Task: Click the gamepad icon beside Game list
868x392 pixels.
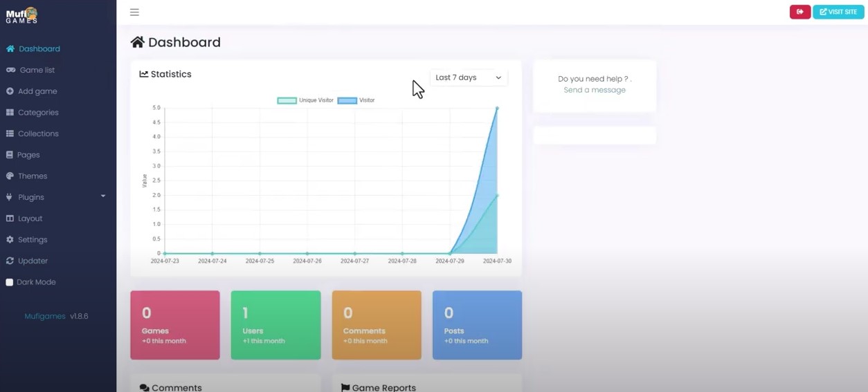Action: coord(10,70)
